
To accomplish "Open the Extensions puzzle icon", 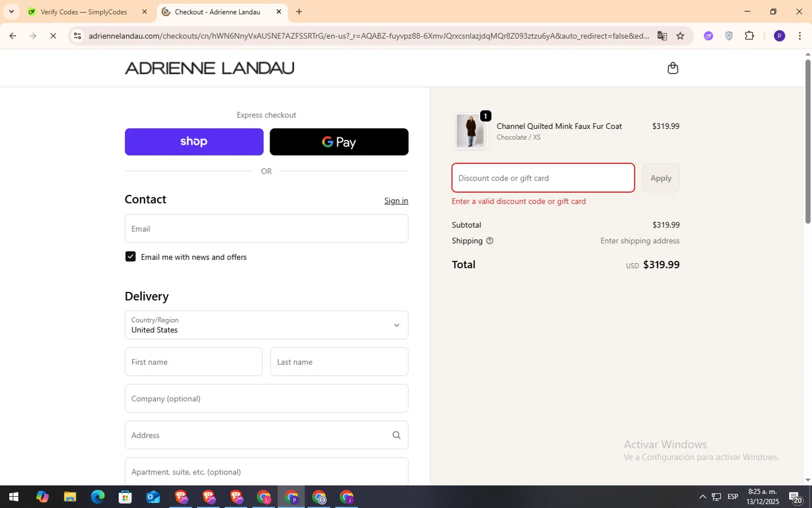I will point(749,36).
